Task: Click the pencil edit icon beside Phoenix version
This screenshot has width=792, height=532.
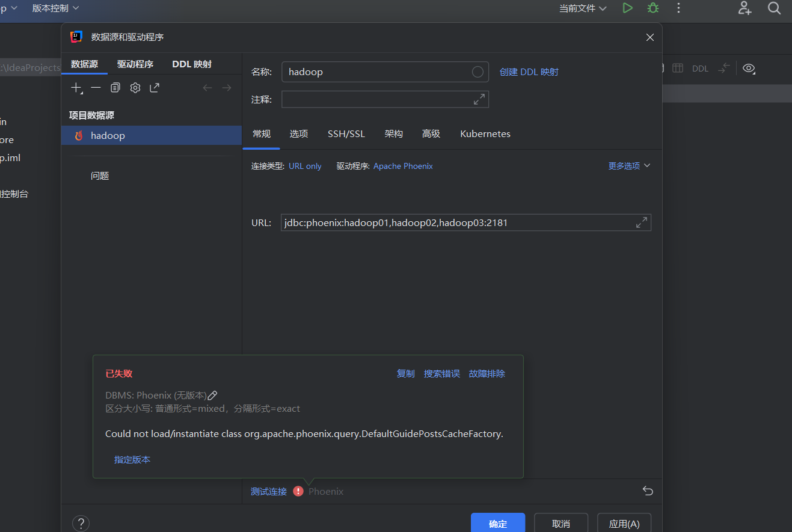Action: [x=212, y=395]
